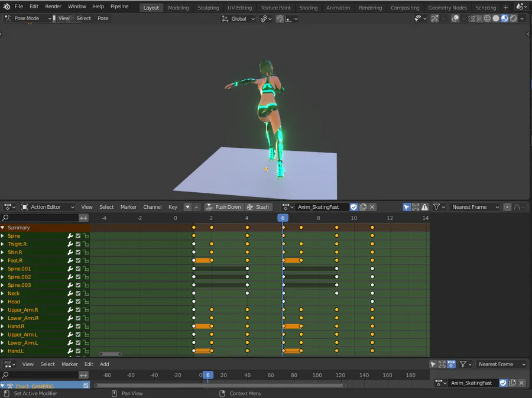Toggle fake user shield for Anim_SkatingFast
Screen dimensions: 532x398
[x=353, y=206]
